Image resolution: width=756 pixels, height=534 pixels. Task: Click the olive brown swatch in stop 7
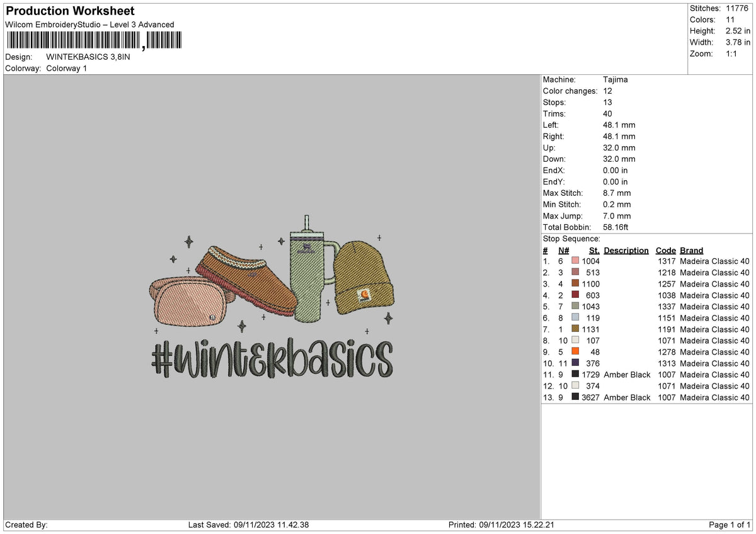(575, 329)
